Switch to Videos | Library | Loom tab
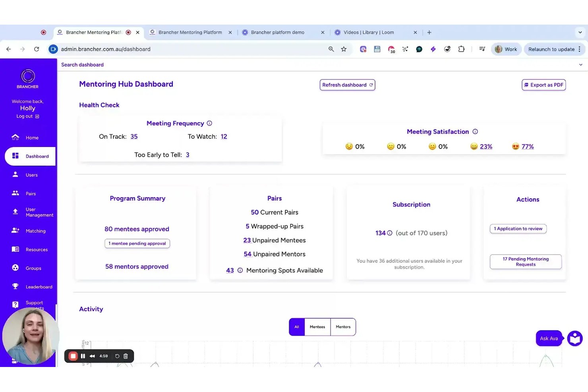The width and height of the screenshot is (588, 392). [x=369, y=33]
